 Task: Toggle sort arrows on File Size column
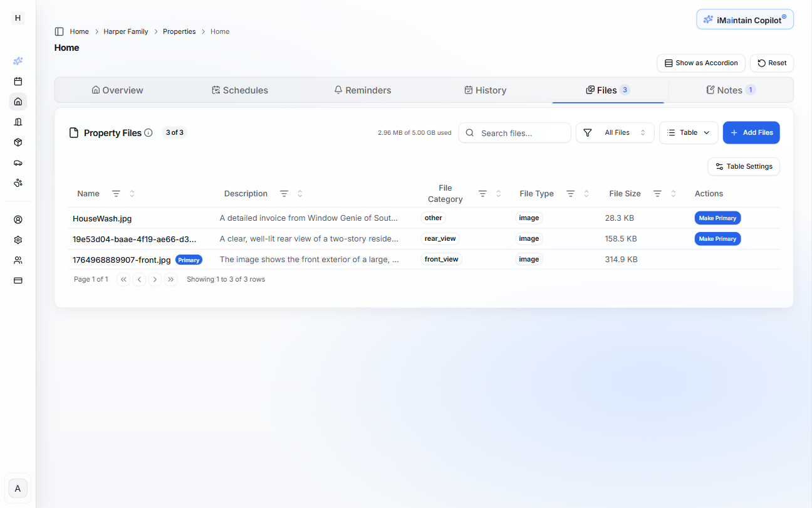coord(673,194)
